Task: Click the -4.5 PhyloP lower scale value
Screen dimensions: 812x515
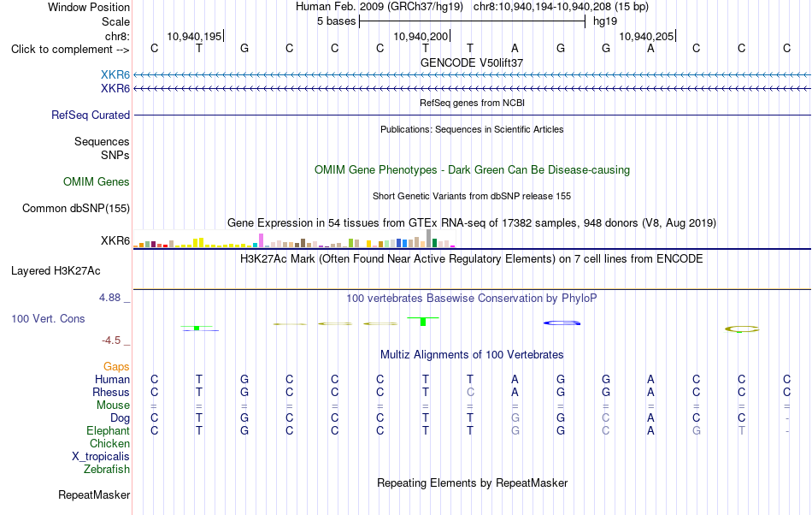Action: pyautogui.click(x=111, y=340)
